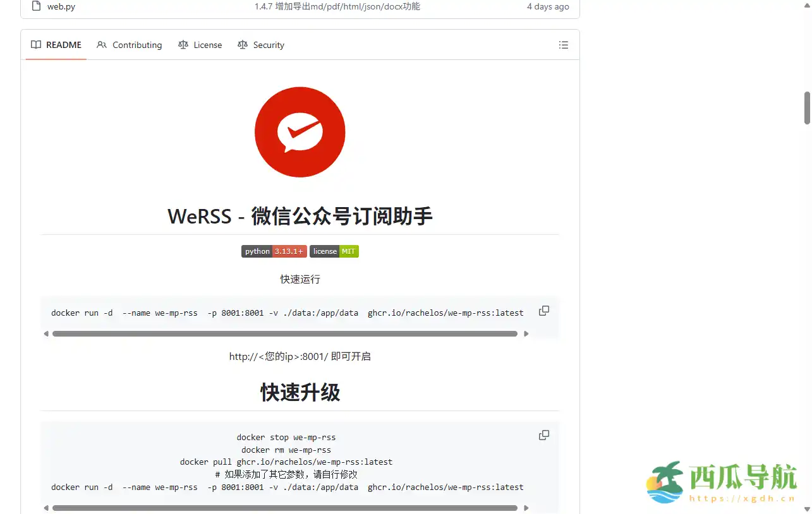Open the web.py file link
812x514 pixels.
click(x=61, y=6)
